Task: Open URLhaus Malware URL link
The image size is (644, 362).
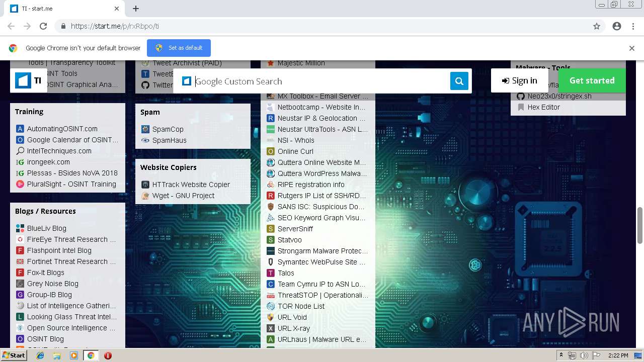Action: tap(322, 339)
